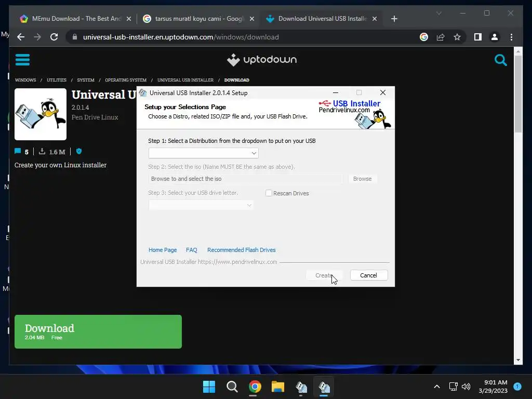The height and width of the screenshot is (399, 532).
Task: Open the Chrome profile icon
Action: point(495,37)
